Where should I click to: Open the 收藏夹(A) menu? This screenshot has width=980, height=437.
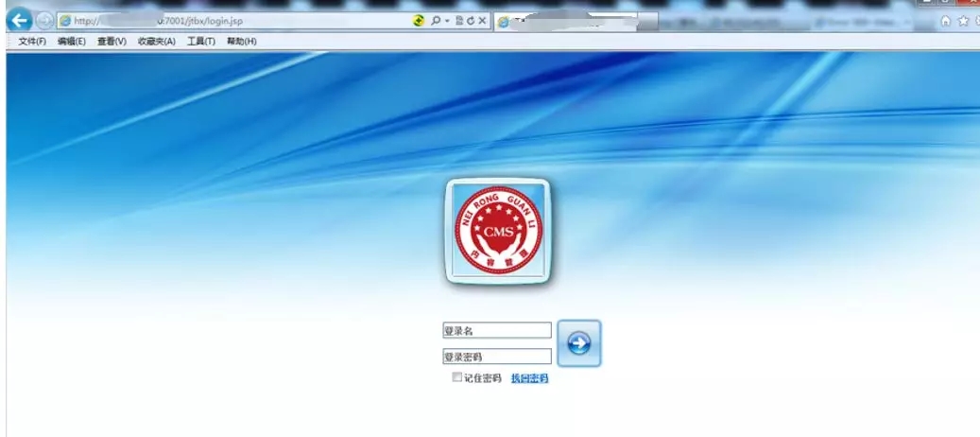click(x=156, y=42)
